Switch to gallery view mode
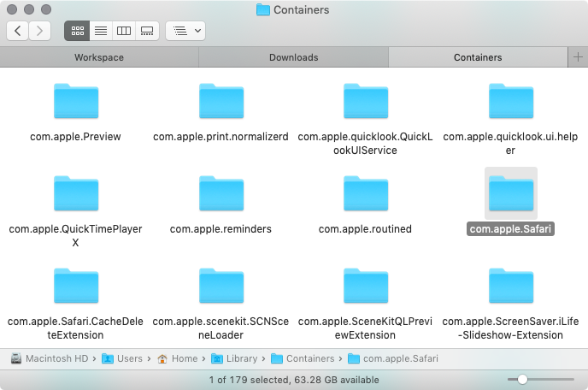The width and height of the screenshot is (588, 390). pyautogui.click(x=147, y=31)
